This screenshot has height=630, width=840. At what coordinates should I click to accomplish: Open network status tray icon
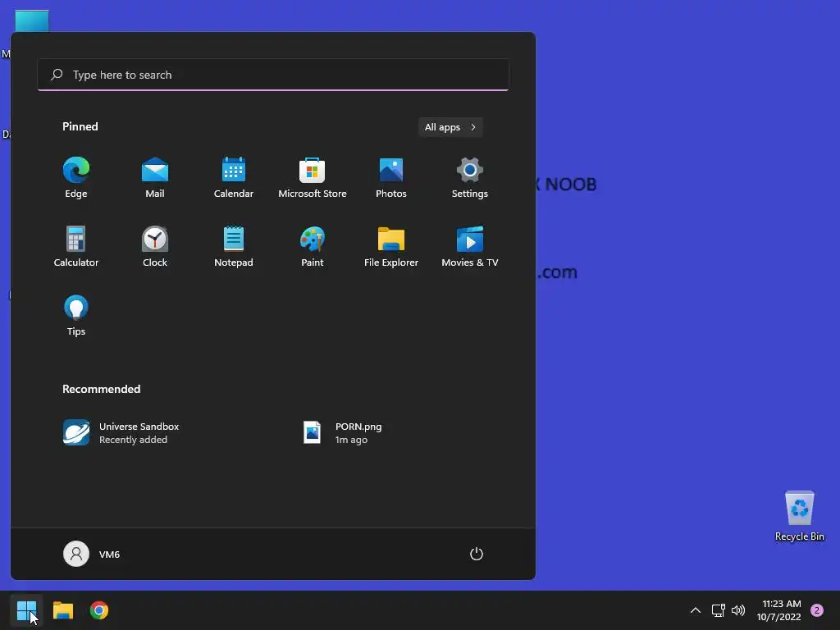click(x=719, y=610)
